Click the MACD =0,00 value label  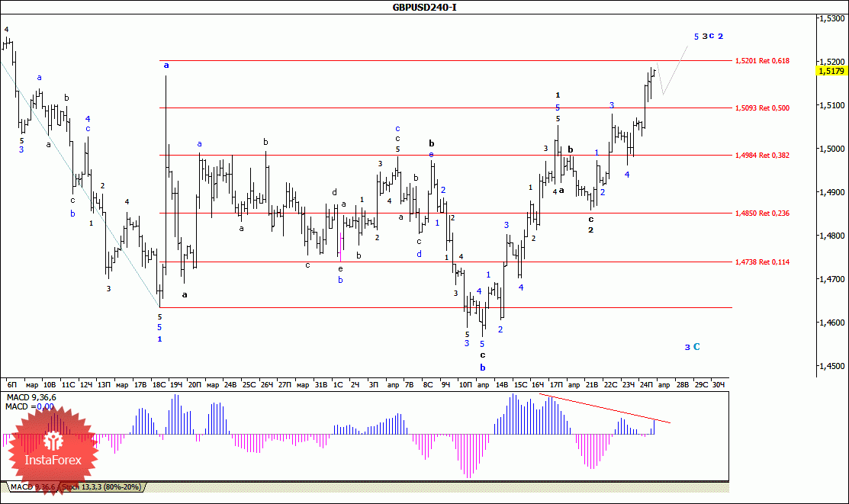[x=30, y=407]
